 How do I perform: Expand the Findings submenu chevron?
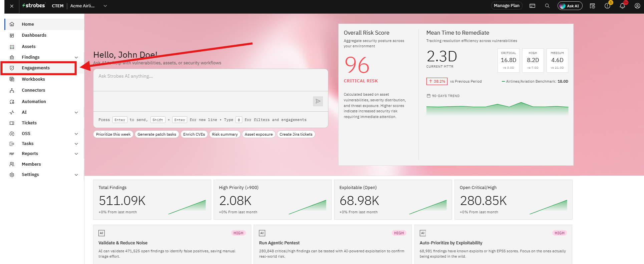tap(76, 57)
